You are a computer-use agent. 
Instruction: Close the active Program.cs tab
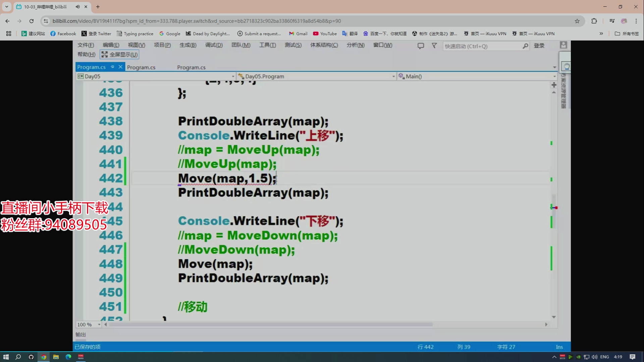point(120,67)
